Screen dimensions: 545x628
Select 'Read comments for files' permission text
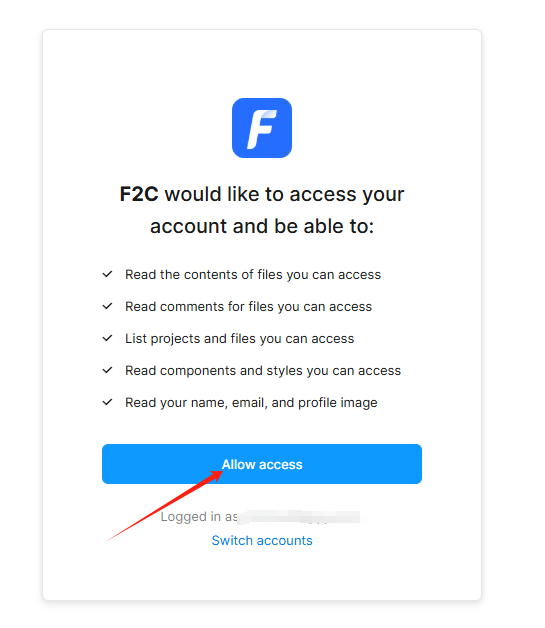coord(248,307)
